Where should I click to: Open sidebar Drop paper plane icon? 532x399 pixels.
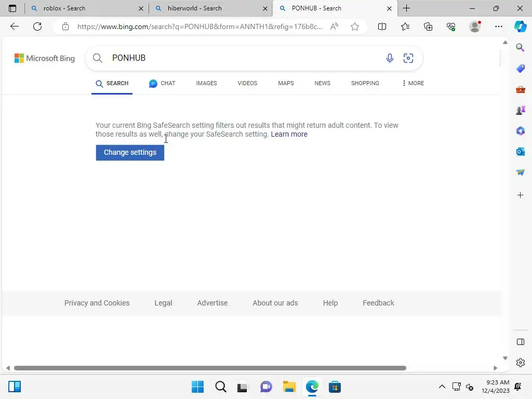pos(520,172)
